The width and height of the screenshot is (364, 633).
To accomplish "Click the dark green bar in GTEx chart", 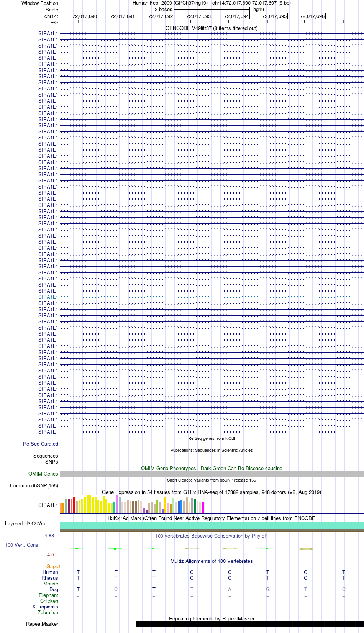I will tap(195, 506).
